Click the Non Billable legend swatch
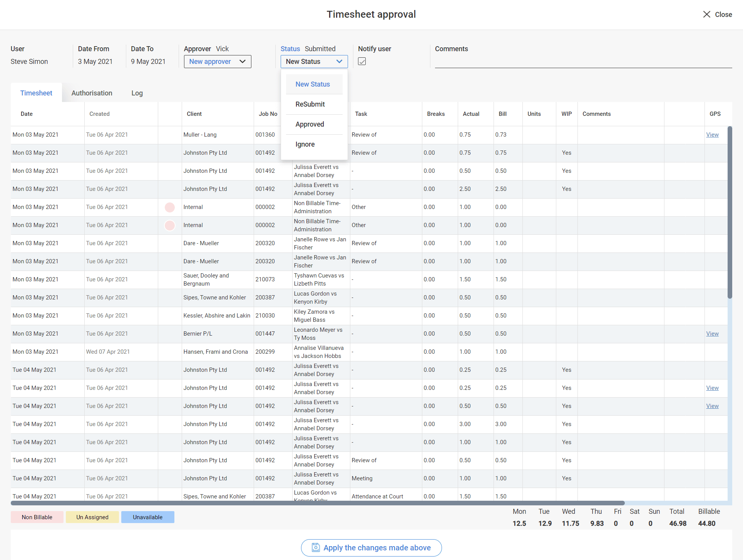Screen dimensions: 743x560 click(37, 517)
